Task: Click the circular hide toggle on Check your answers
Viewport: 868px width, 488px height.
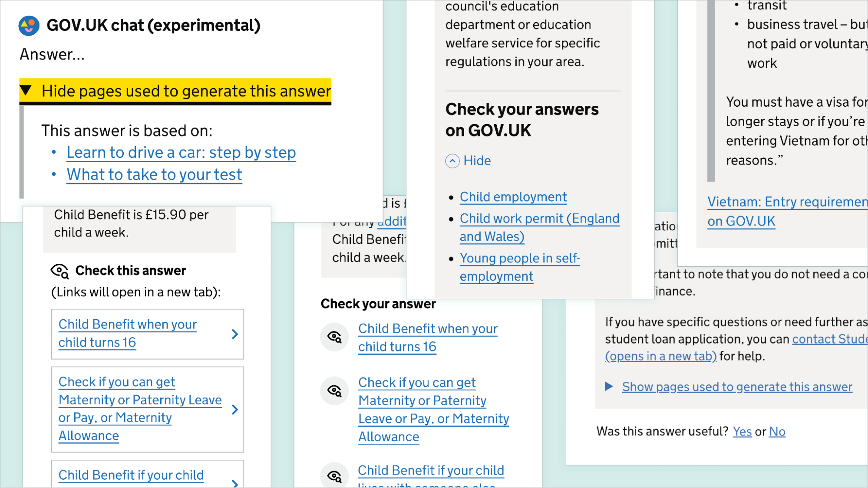Action: (x=452, y=160)
